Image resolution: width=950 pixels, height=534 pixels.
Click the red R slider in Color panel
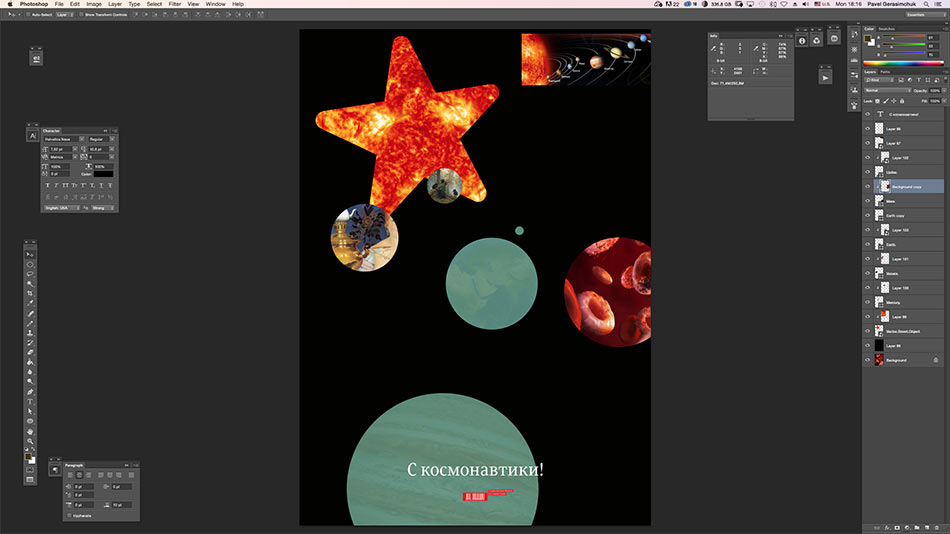[x=904, y=38]
